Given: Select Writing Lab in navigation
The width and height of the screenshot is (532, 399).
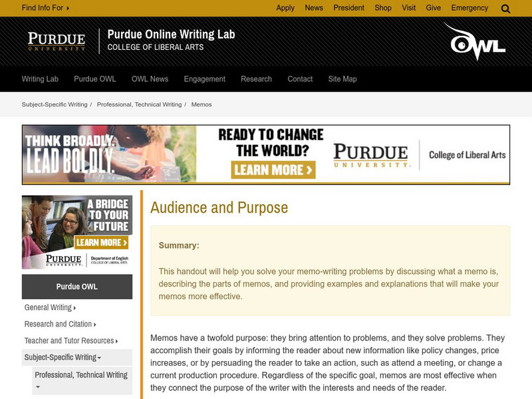Looking at the screenshot, I should 40,79.
